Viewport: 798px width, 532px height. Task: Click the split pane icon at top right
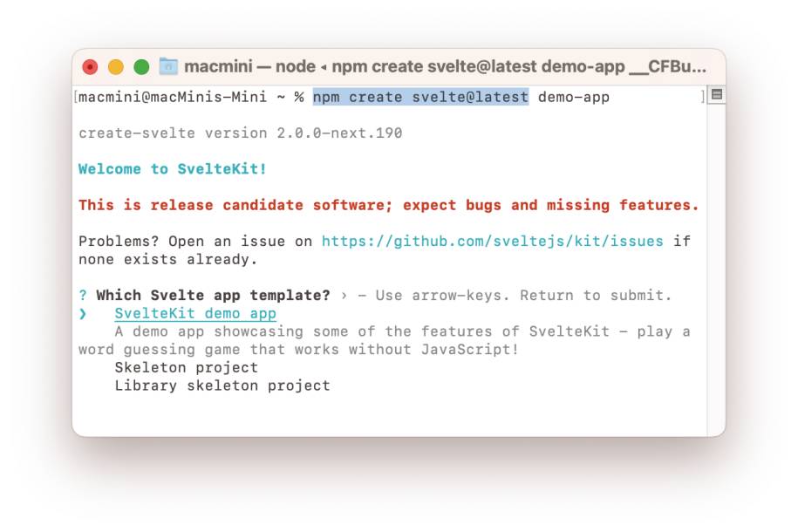pyautogui.click(x=717, y=95)
